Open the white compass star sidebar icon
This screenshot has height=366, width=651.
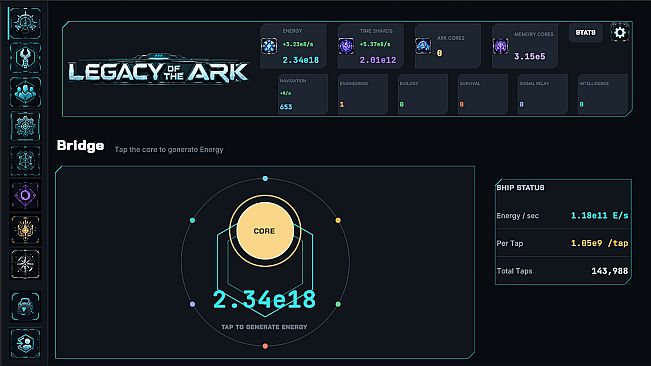[25, 264]
